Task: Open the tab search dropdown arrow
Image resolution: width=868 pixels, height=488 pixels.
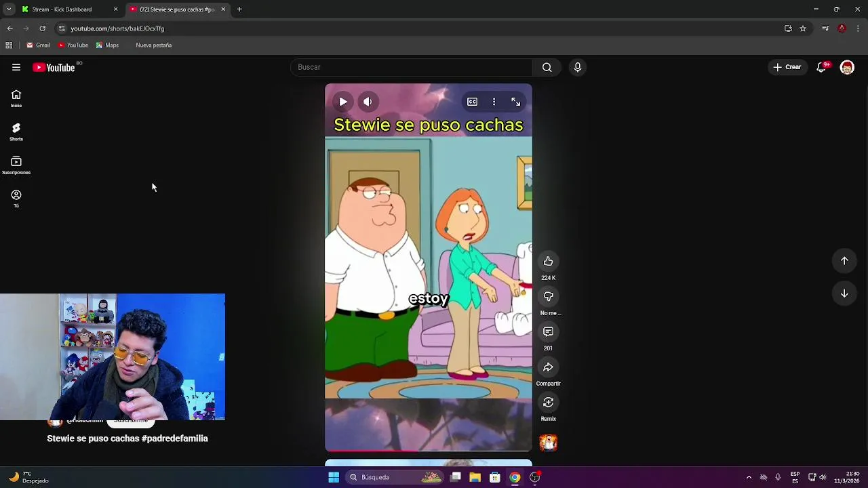Action: pyautogui.click(x=9, y=9)
